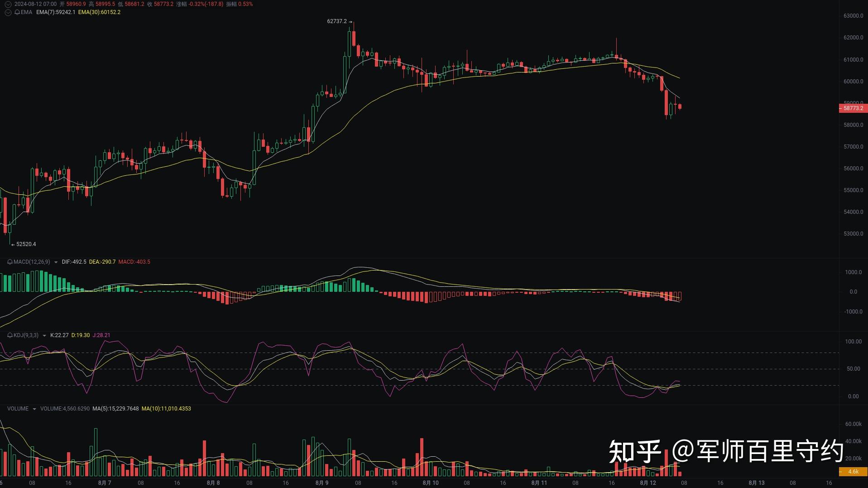Screen dimensions: 868x488
Task: Click the J:28.21 readout
Action: click(101, 335)
